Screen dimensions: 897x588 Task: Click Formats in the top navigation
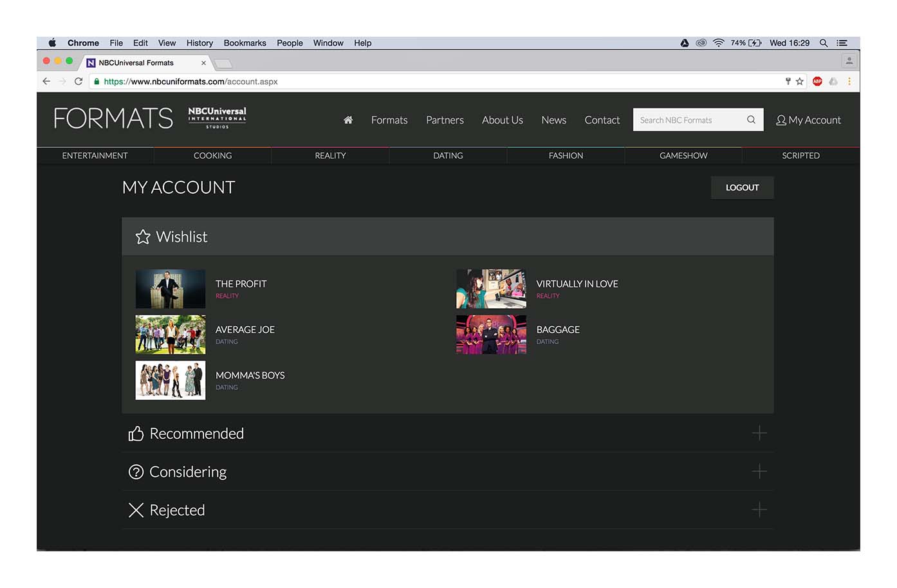pos(389,120)
